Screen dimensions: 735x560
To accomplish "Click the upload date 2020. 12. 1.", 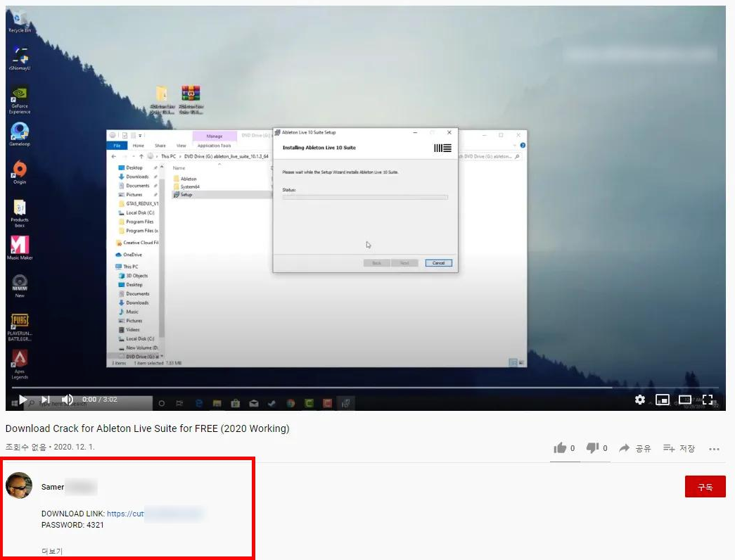I will 74,447.
